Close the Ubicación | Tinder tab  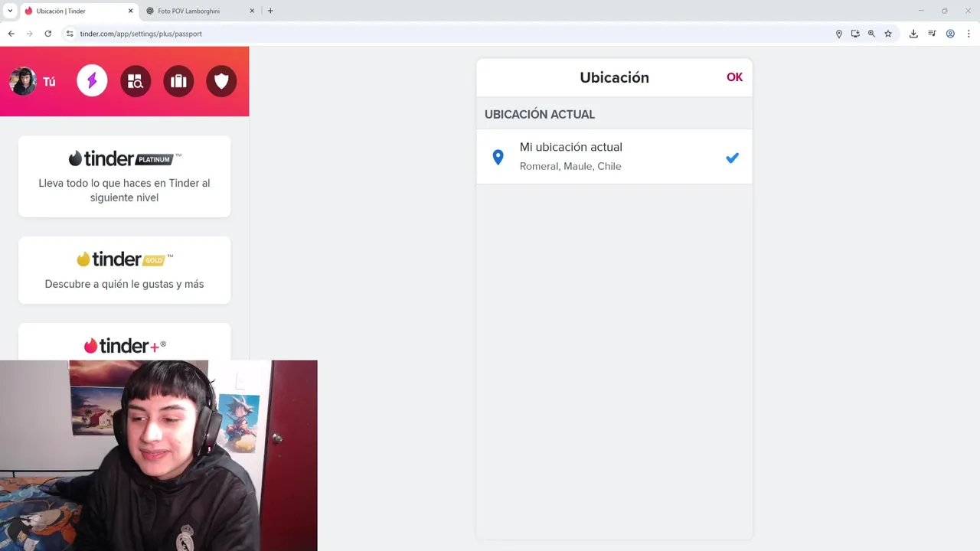[x=130, y=11]
